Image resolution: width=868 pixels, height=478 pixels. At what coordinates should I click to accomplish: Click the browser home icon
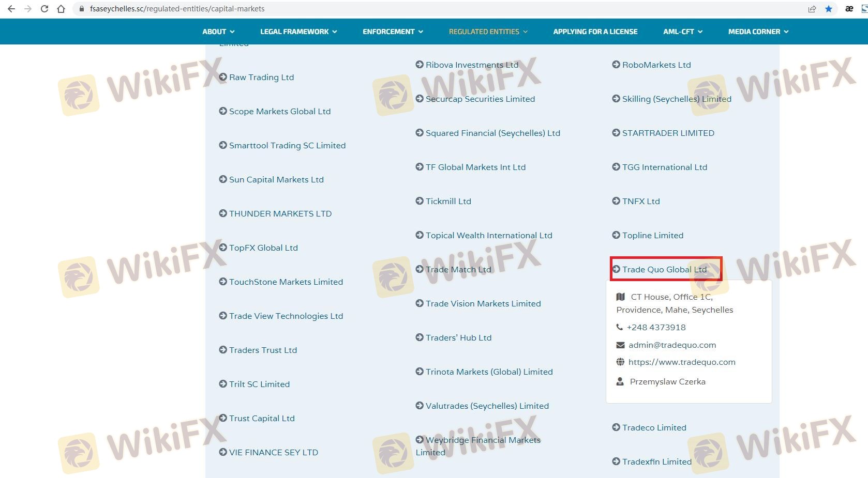[x=61, y=9]
